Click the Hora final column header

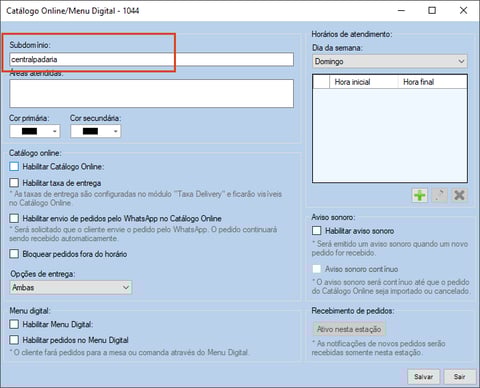(x=432, y=82)
